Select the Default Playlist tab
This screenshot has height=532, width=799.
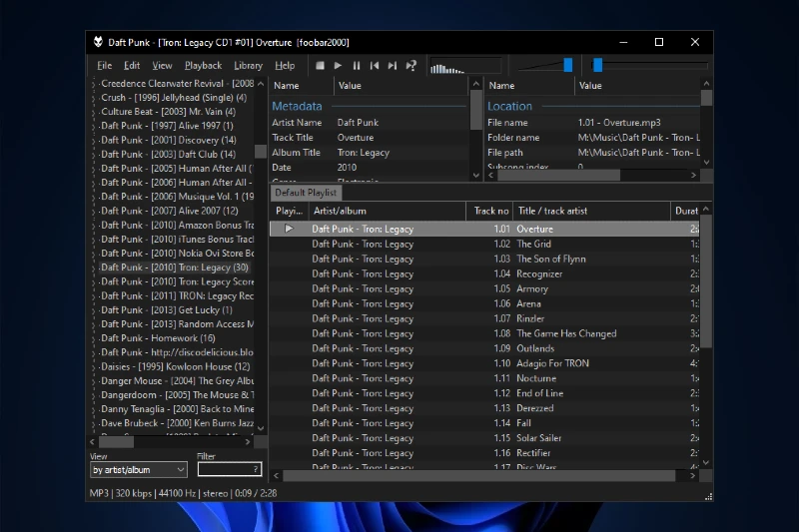[306, 193]
